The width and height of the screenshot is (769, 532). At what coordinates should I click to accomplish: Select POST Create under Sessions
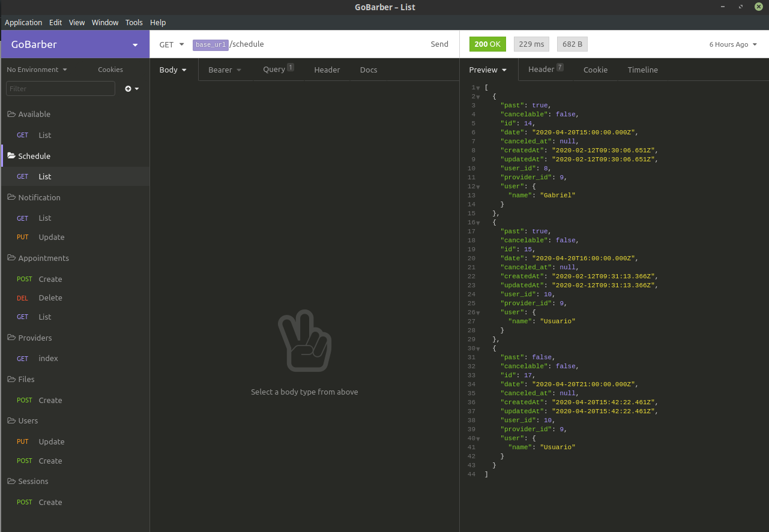(75, 502)
